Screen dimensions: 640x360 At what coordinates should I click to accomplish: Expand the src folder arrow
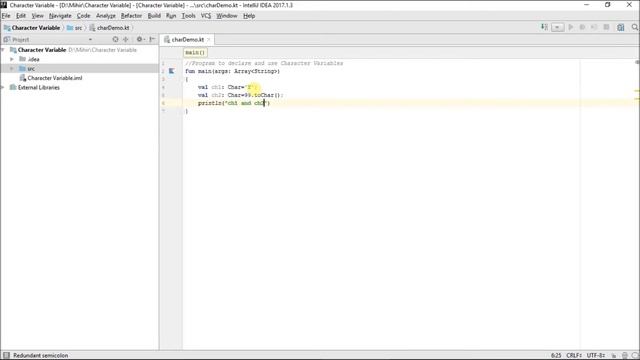click(x=12, y=69)
